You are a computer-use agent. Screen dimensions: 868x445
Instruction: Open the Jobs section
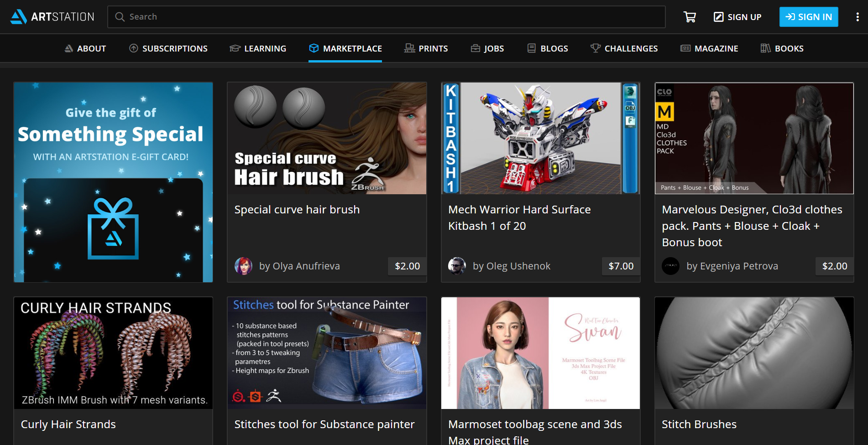487,48
